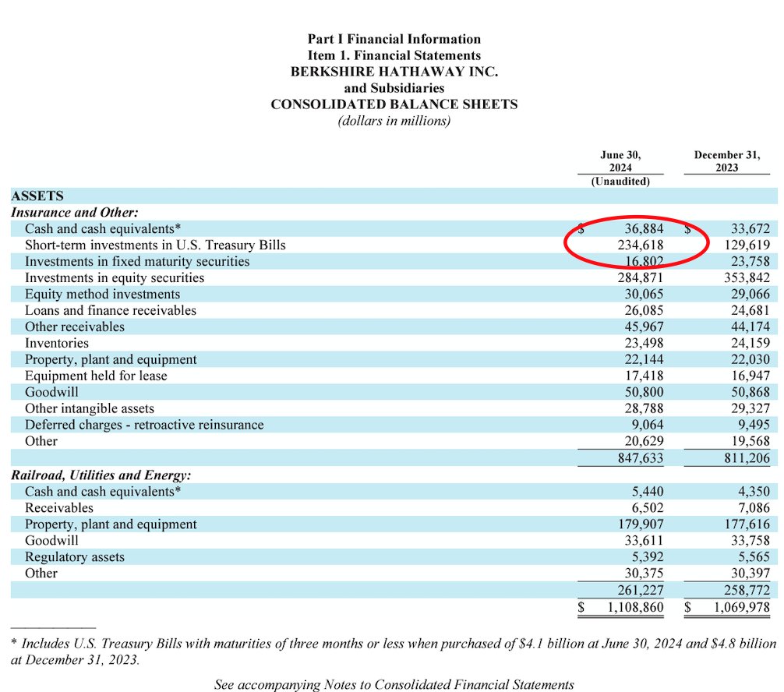The image size is (784, 692).
Task: Click the 28,788 intangible assets value
Action: pyautogui.click(x=644, y=408)
